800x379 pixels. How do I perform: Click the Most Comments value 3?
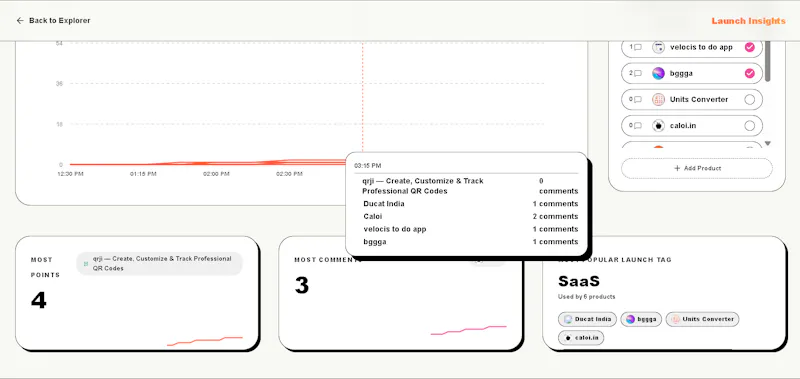click(x=302, y=286)
